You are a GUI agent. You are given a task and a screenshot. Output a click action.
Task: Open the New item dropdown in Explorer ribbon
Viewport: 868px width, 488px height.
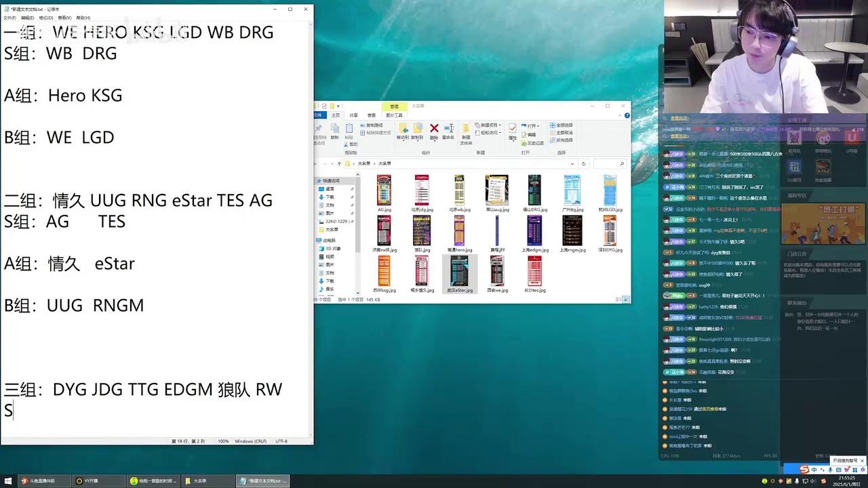point(489,125)
